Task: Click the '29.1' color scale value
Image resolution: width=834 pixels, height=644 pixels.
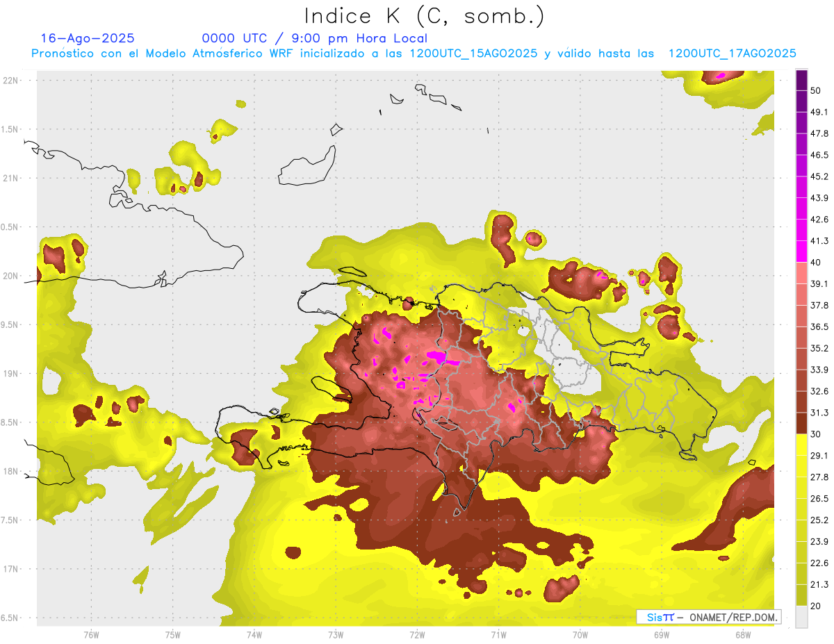Action: pyautogui.click(x=819, y=456)
